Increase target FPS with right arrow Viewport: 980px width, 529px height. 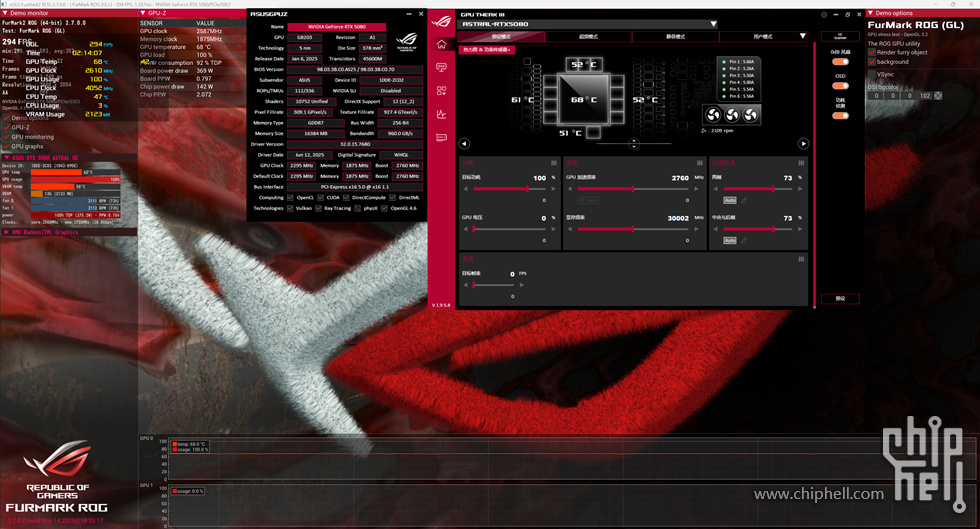(521, 285)
